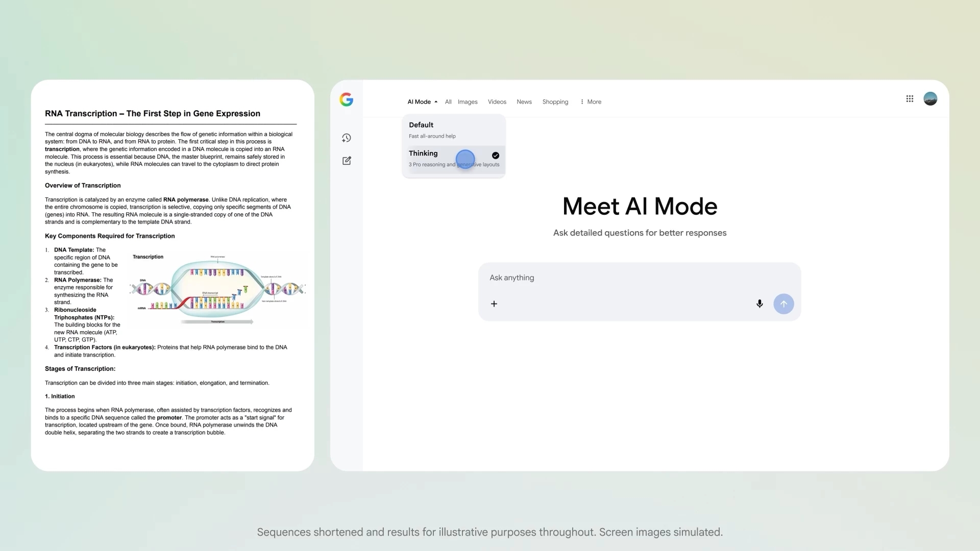The height and width of the screenshot is (551, 980).
Task: Open the News search tab
Action: pos(524,102)
